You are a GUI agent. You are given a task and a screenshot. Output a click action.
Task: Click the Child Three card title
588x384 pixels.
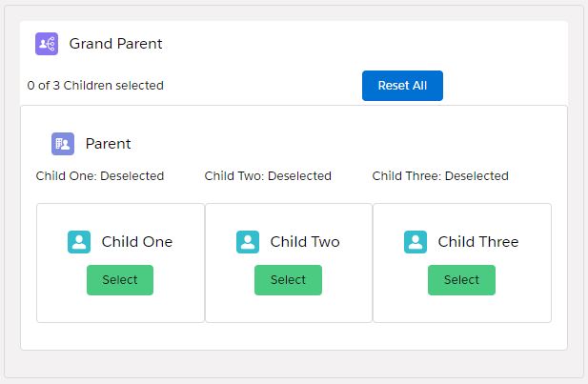tap(478, 242)
